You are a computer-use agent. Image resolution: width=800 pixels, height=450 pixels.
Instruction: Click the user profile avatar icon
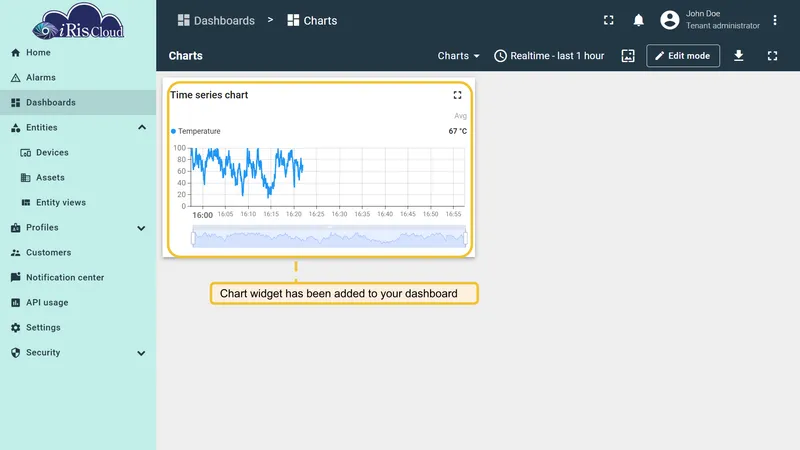[x=669, y=20]
